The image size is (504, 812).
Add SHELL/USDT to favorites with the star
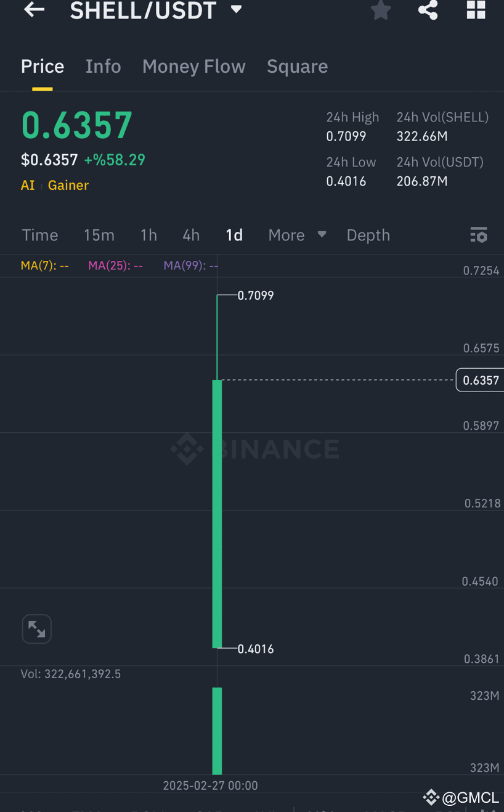(381, 10)
